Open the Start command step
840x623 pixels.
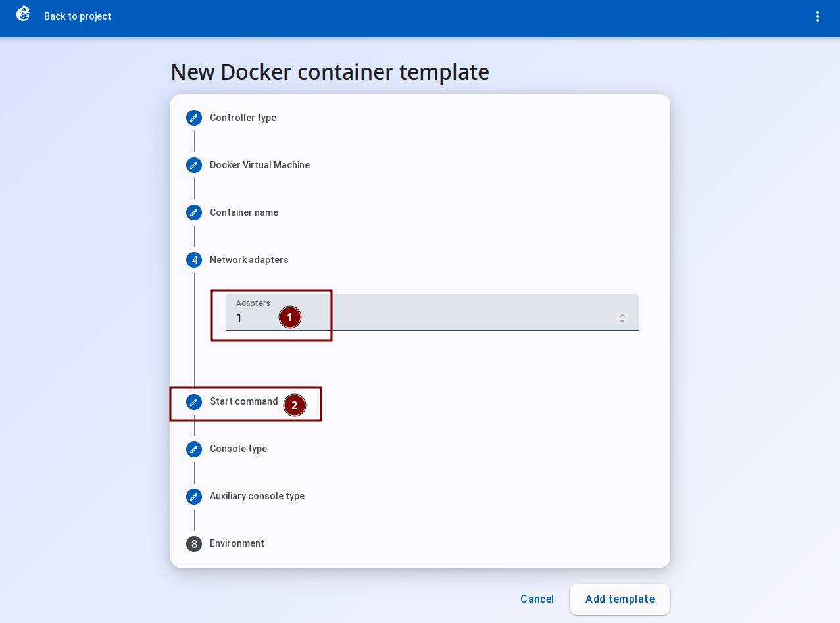coord(244,401)
